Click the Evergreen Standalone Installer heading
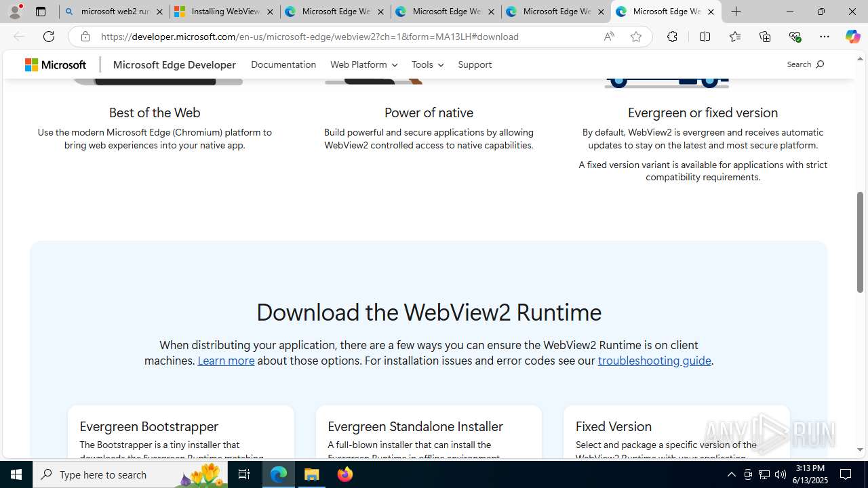868x488 pixels. tap(415, 426)
